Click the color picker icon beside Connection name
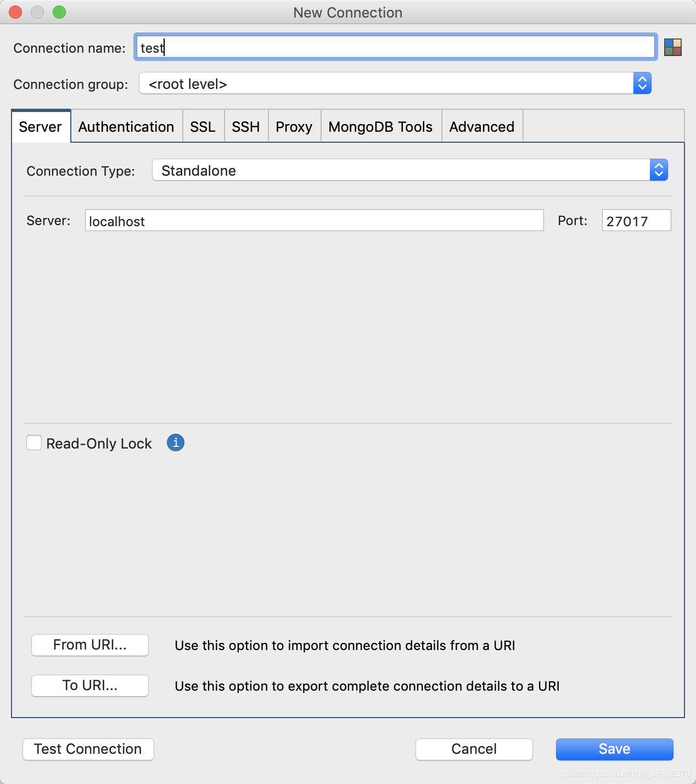Screen dimensions: 696x784 (x=673, y=47)
